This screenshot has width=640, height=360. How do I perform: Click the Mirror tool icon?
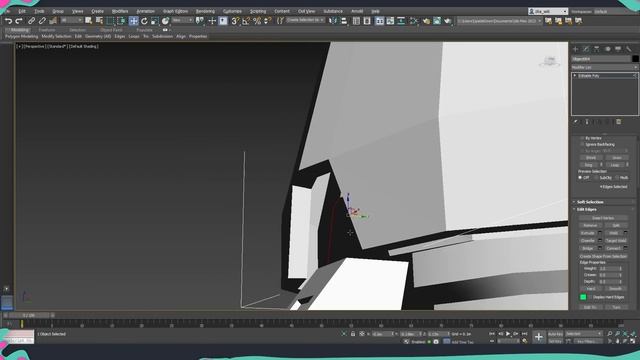tap(333, 21)
